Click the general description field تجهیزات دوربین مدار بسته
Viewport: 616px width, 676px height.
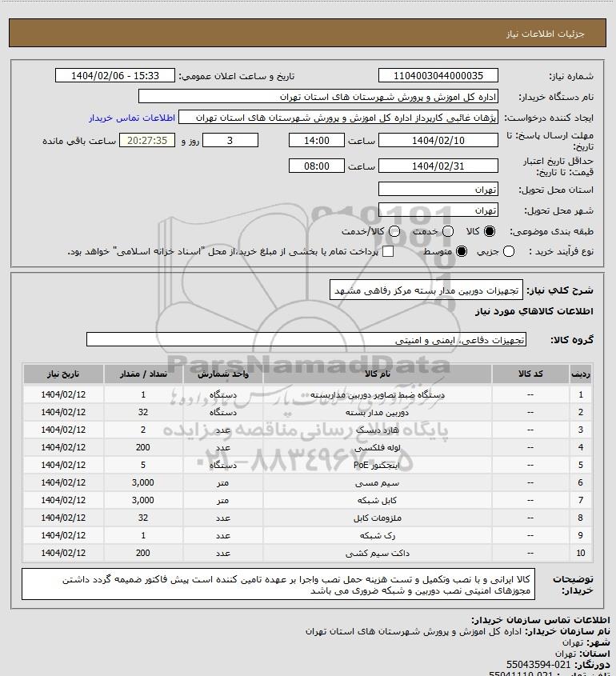pyautogui.click(x=426, y=290)
